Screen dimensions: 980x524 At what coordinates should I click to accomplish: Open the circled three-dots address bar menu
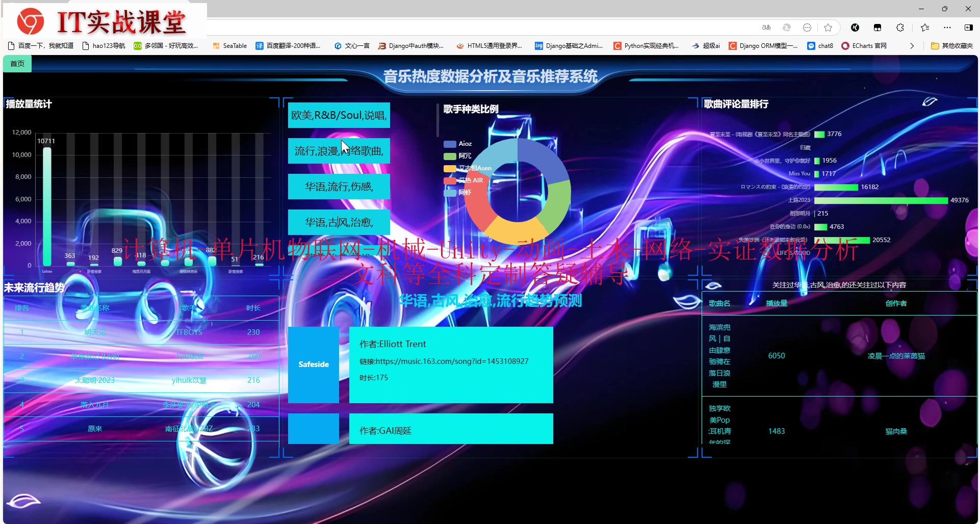tap(807, 28)
